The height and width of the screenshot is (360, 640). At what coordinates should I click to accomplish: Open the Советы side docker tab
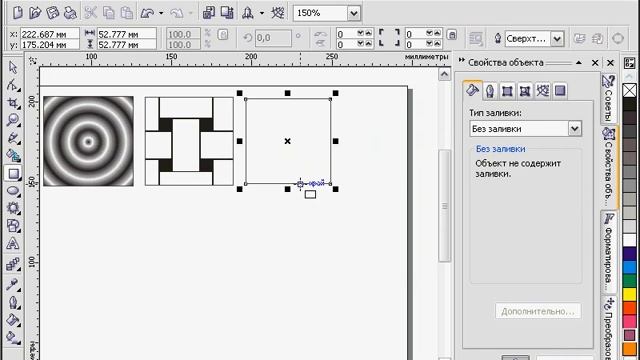click(x=608, y=98)
